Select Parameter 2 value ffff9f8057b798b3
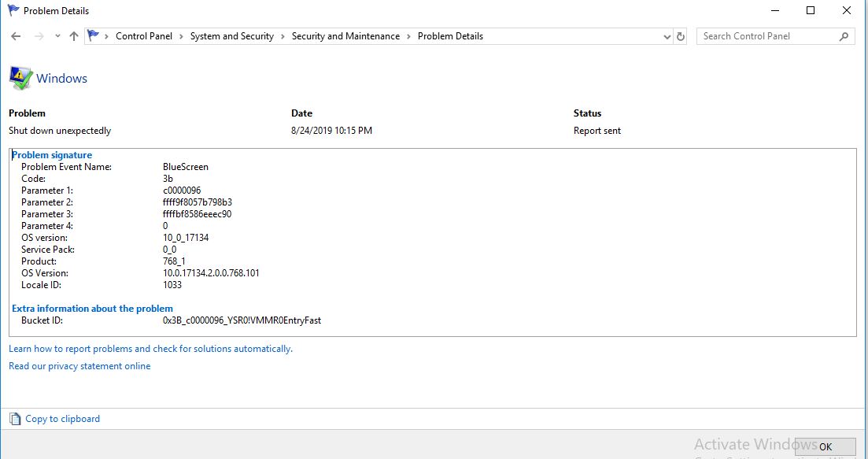 [197, 202]
